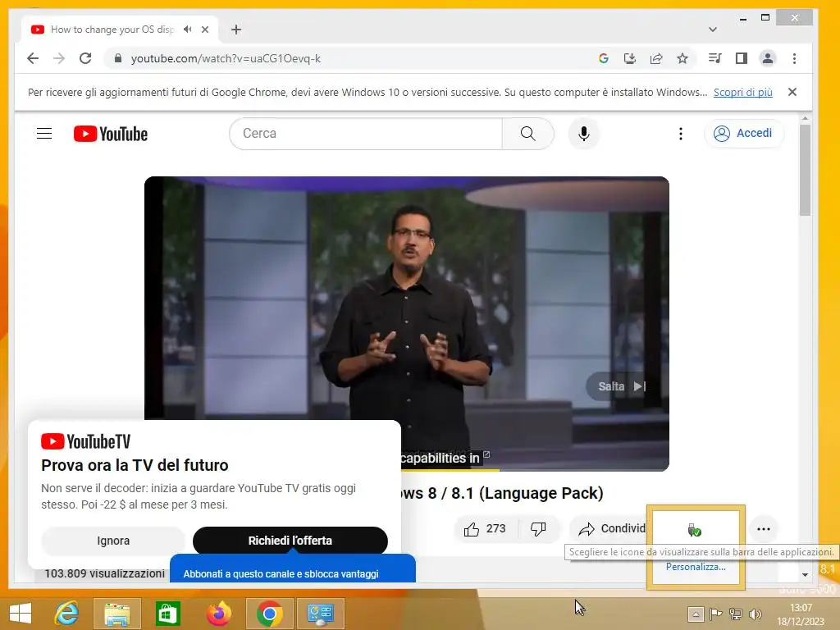Open the media controls icon in toolbar
840x630 pixels.
[x=714, y=58]
